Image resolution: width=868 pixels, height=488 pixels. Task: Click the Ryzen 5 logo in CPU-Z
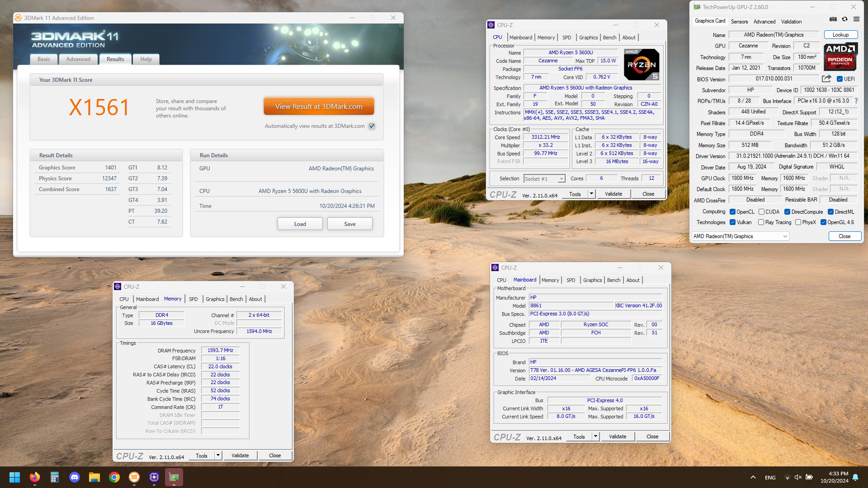(x=642, y=65)
